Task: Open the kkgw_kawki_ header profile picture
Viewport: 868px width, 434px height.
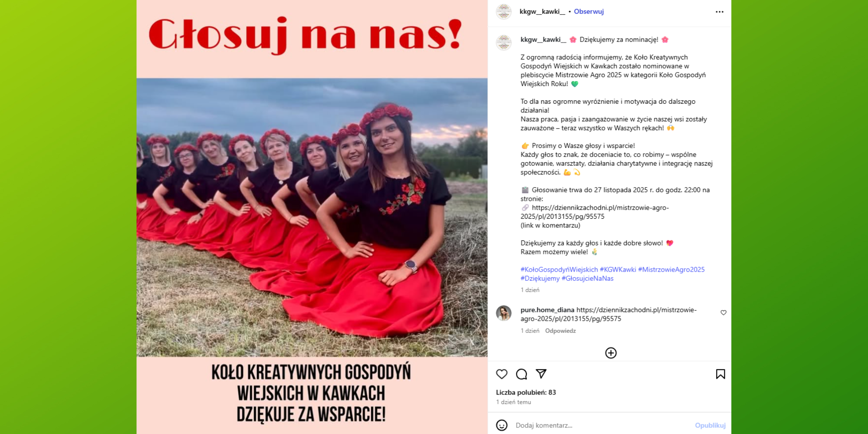Action: [504, 12]
